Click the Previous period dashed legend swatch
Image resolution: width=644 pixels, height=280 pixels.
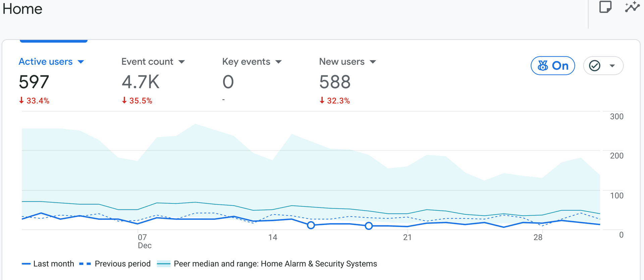85,264
